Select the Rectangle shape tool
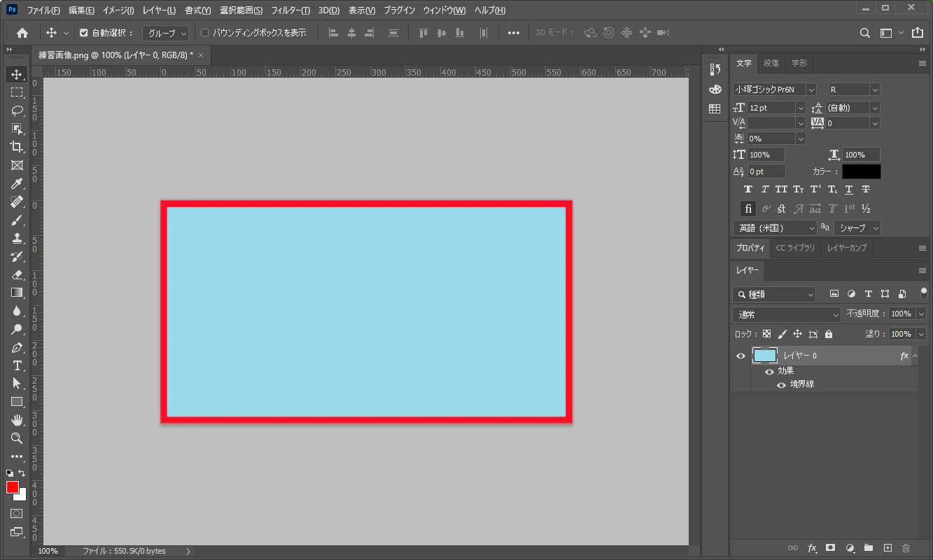933x560 pixels. [17, 402]
